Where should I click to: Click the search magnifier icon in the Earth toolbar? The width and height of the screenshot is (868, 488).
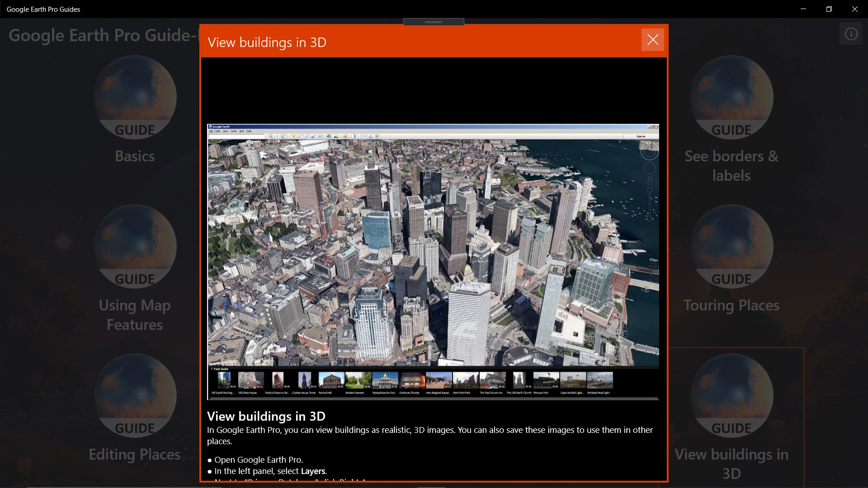point(271,136)
